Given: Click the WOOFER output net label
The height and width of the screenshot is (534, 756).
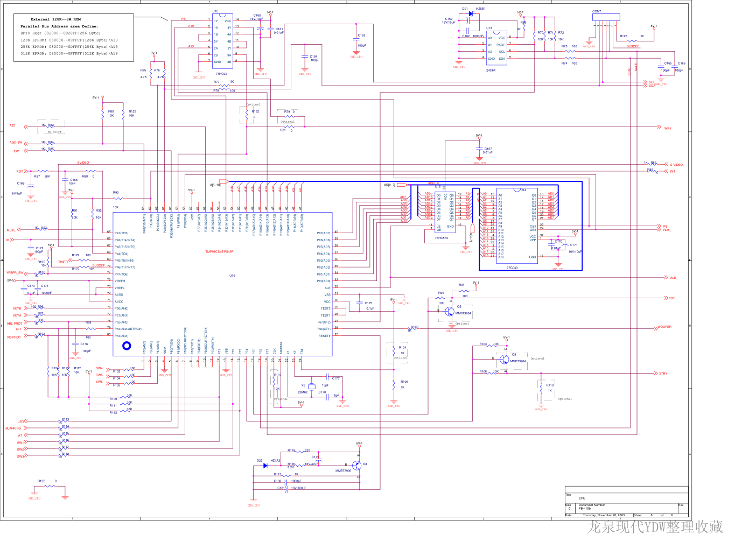Looking at the screenshot, I should click(664, 327).
